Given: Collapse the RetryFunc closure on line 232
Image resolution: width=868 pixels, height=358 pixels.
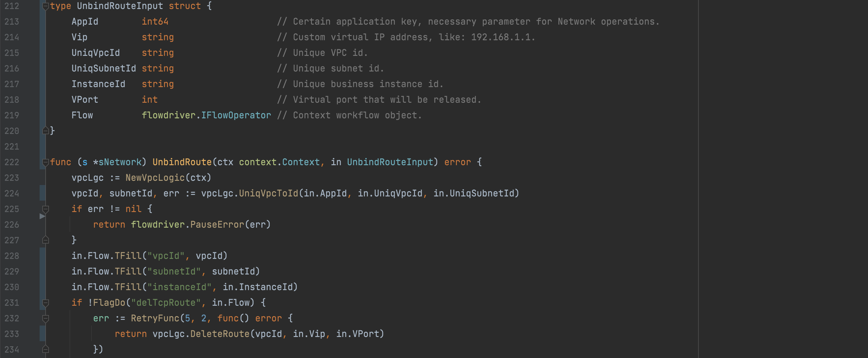Looking at the screenshot, I should coord(46,318).
